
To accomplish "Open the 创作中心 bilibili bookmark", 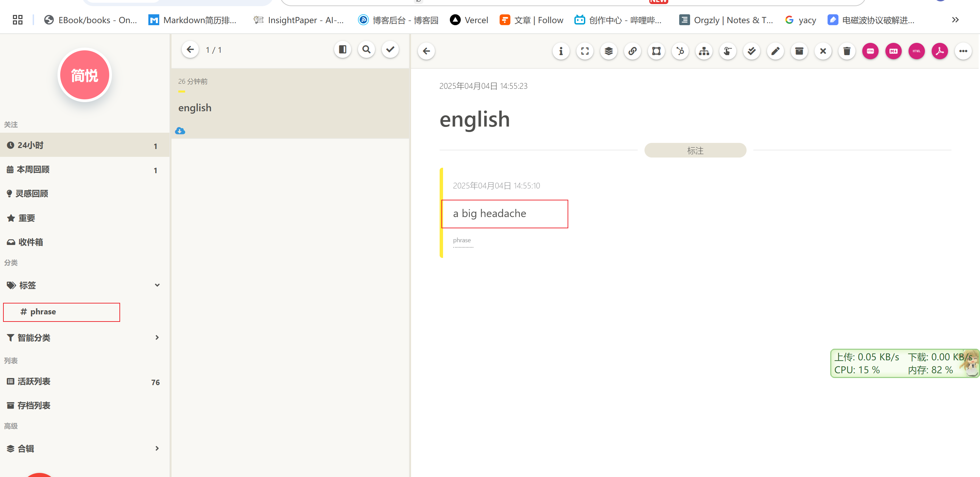I will [618, 20].
